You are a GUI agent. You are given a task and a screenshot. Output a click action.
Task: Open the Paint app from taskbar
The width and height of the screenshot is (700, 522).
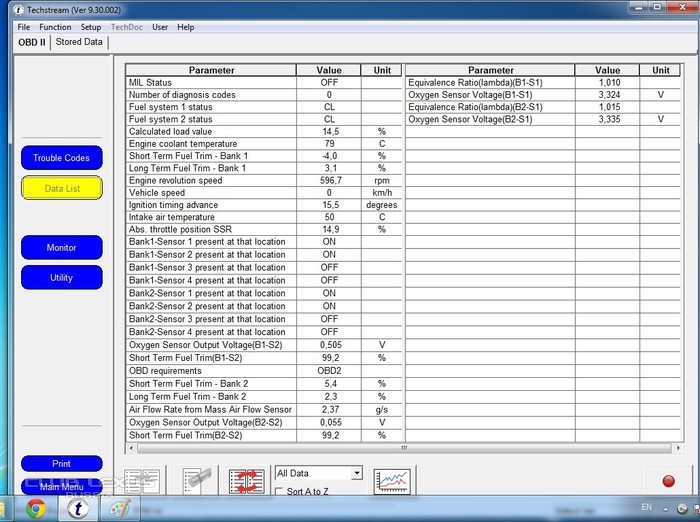(x=118, y=508)
